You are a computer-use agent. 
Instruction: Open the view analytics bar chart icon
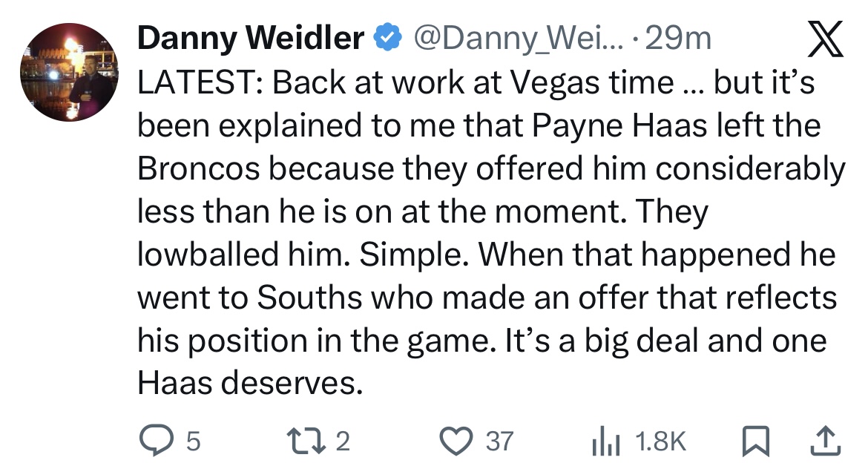pyautogui.click(x=605, y=442)
